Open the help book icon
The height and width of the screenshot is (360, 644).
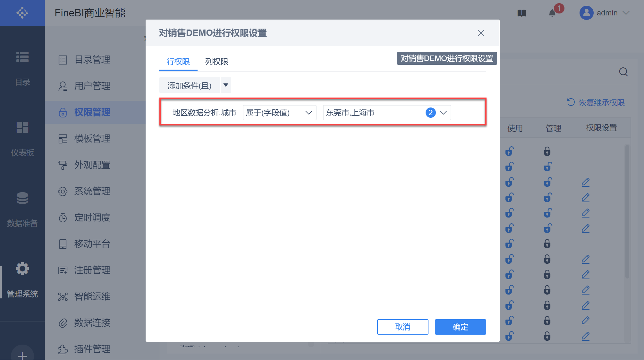point(522,13)
